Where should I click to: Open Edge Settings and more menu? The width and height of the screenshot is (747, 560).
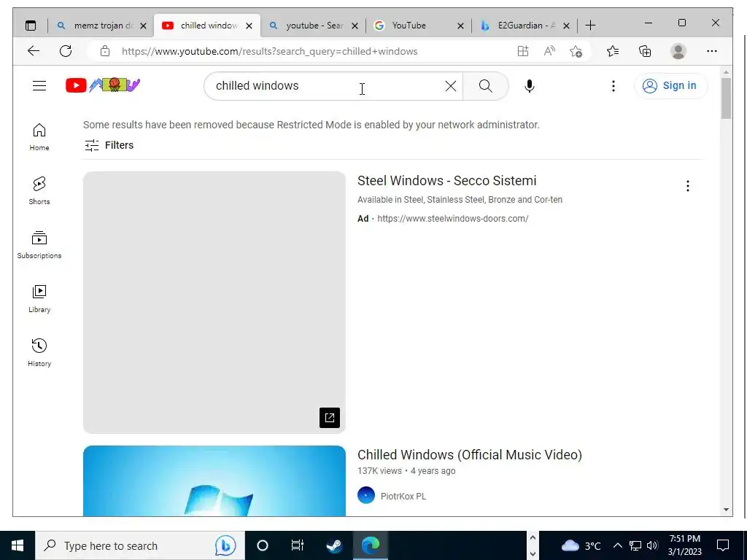click(712, 52)
